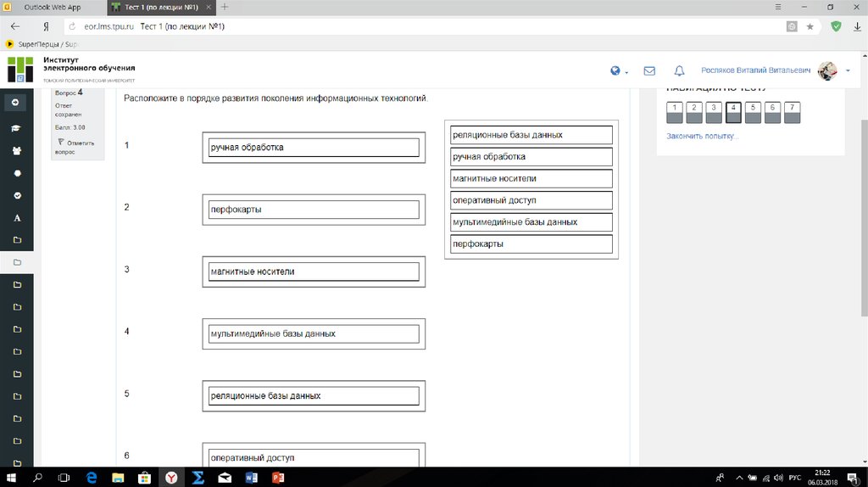Screen dimensions: 868x487
Task: Open the messages envelope icon
Action: (x=649, y=71)
